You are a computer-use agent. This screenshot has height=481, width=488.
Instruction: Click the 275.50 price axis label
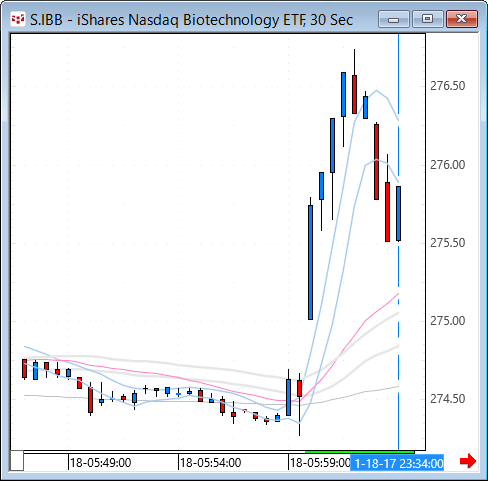tap(447, 243)
